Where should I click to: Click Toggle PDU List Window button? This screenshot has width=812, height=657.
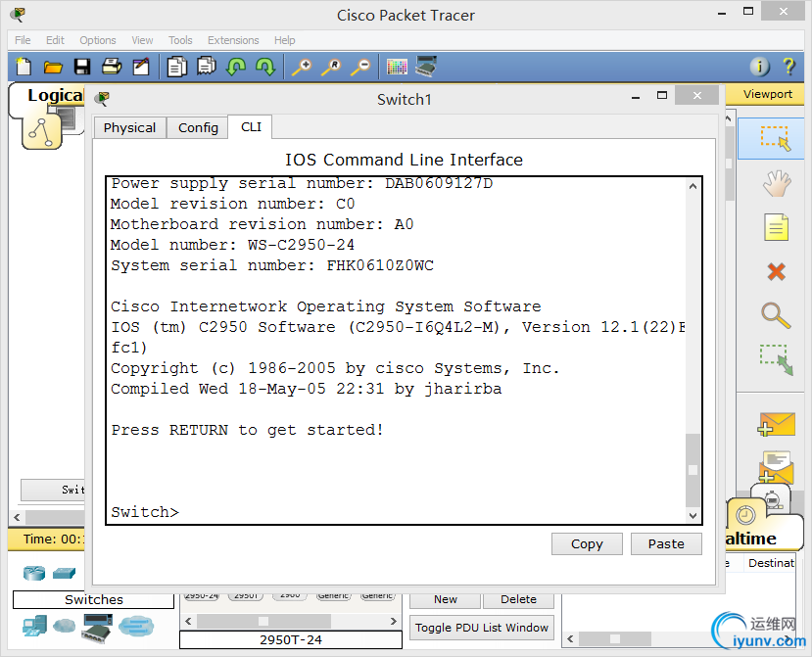pyautogui.click(x=482, y=628)
